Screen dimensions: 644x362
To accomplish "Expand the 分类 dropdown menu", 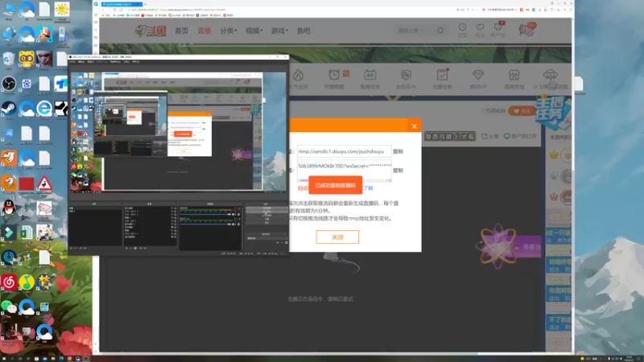I will [x=228, y=31].
